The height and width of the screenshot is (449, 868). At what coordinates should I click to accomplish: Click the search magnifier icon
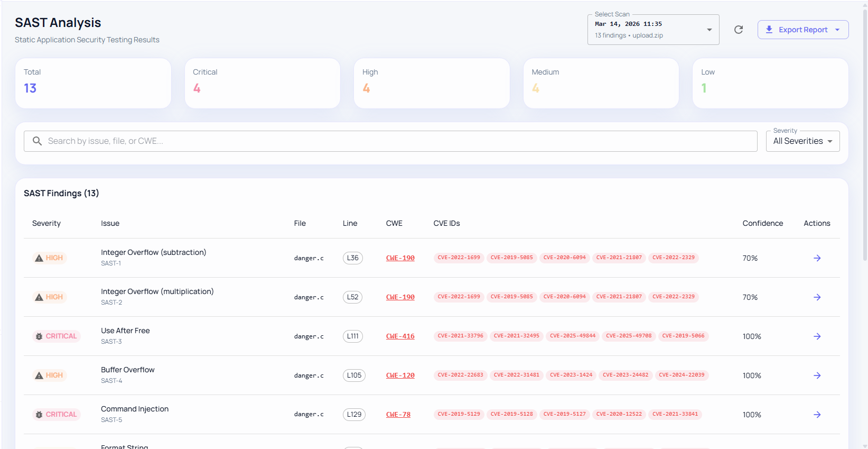coord(37,141)
